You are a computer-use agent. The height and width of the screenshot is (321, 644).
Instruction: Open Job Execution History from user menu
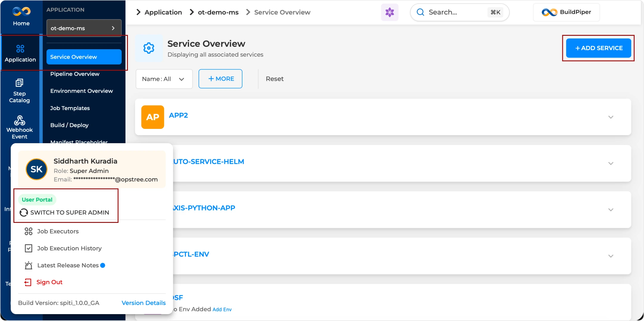69,248
